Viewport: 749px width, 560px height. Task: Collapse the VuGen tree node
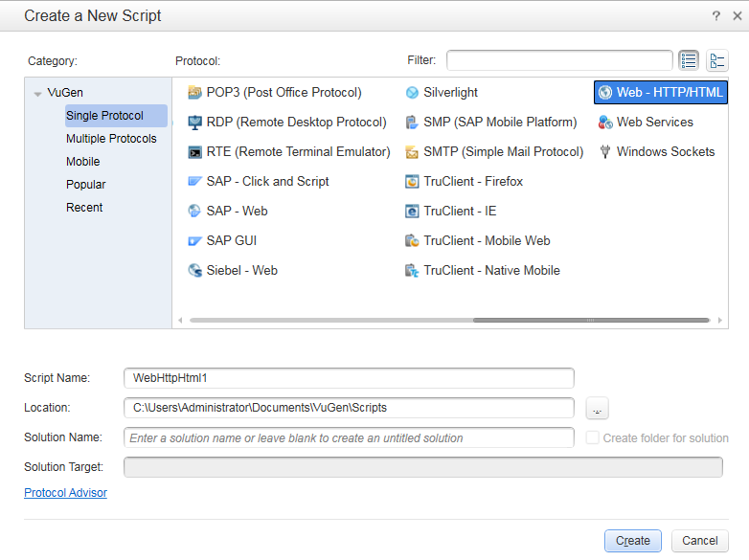click(x=37, y=94)
